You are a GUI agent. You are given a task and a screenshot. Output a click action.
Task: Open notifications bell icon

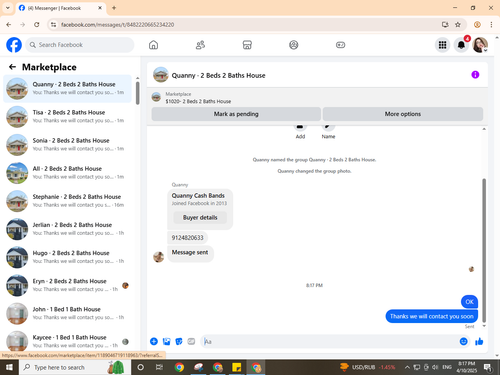tap(461, 45)
